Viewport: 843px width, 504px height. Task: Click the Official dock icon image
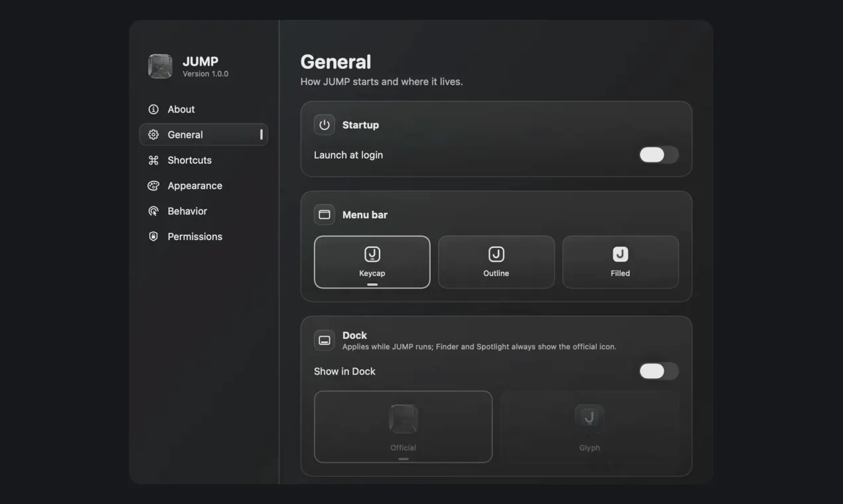[404, 419]
